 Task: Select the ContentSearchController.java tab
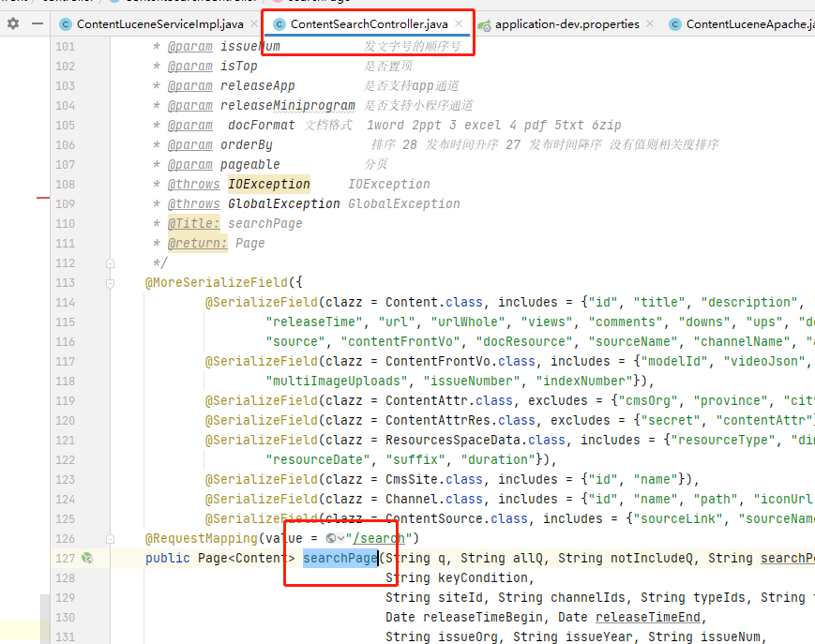pos(369,24)
